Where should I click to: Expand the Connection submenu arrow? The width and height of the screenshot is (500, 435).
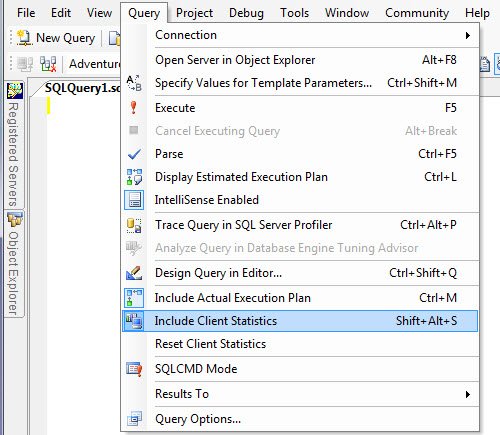[x=468, y=35]
